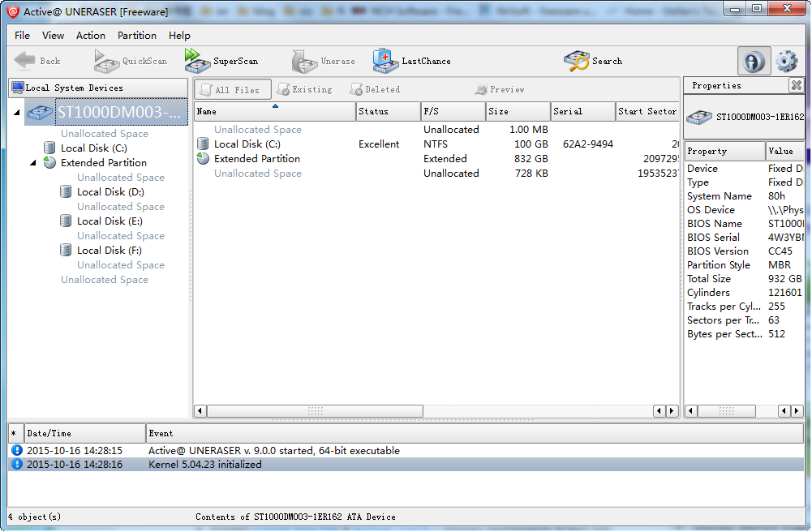Collapse the ST1000DM003 disk tree node

pos(17,113)
